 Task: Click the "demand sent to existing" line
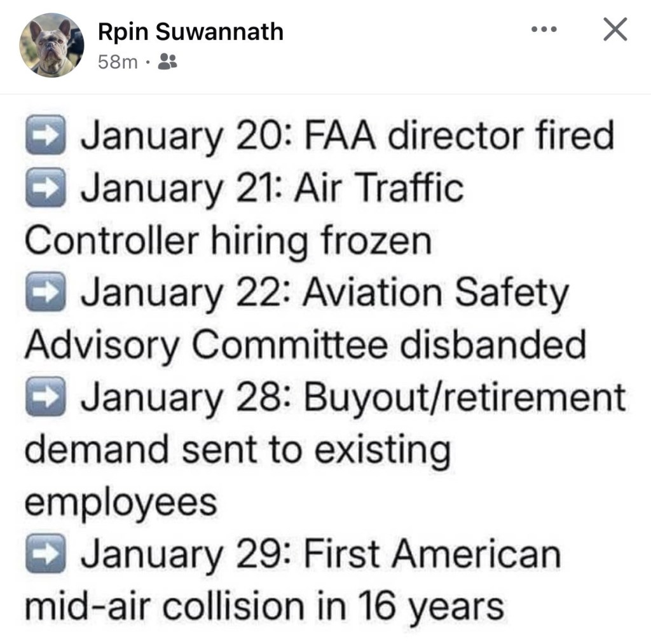coord(237,450)
